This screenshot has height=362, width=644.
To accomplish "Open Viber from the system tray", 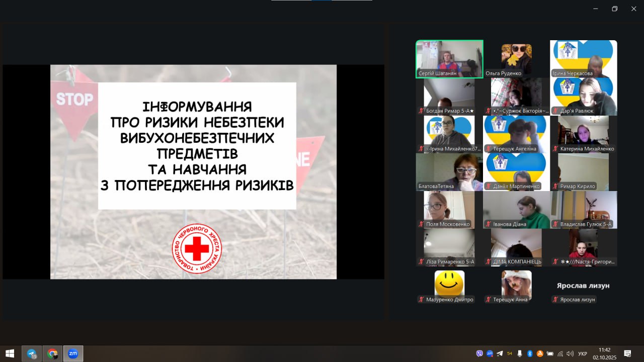I will click(x=479, y=353).
